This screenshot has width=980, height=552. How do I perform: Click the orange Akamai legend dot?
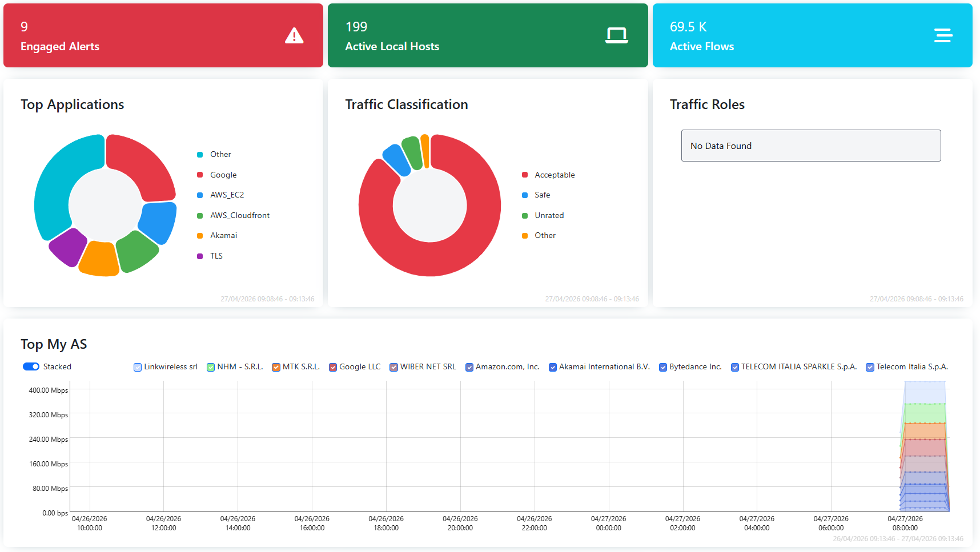coord(199,235)
